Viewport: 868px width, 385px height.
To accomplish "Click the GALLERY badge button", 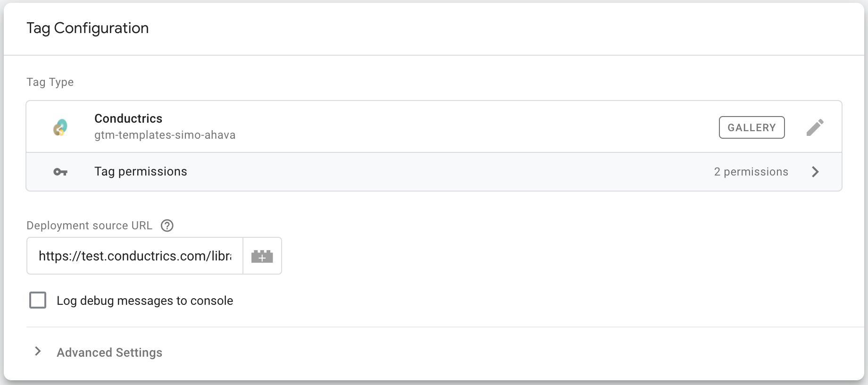I will tap(751, 127).
